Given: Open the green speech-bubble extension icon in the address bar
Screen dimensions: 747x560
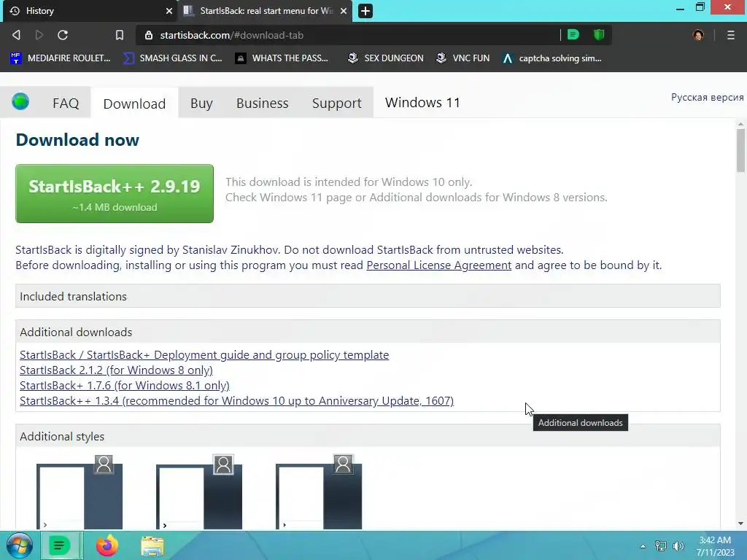Looking at the screenshot, I should click(573, 34).
